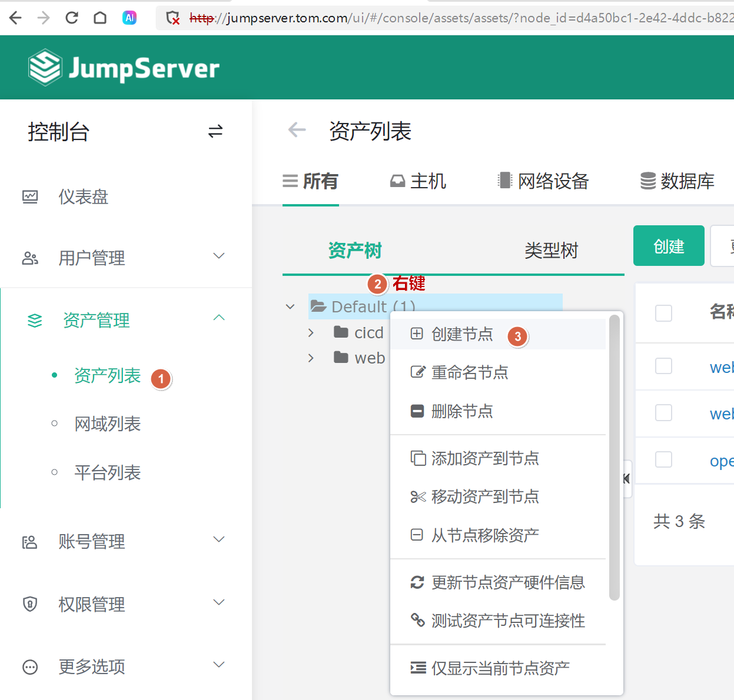Select the minus icon for 删除节点
The image size is (734, 700).
[x=417, y=411]
